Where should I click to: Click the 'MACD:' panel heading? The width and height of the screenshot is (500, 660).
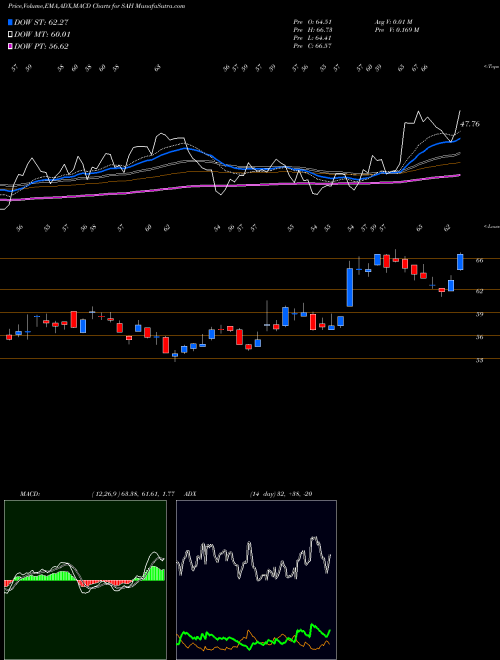[x=30, y=494]
